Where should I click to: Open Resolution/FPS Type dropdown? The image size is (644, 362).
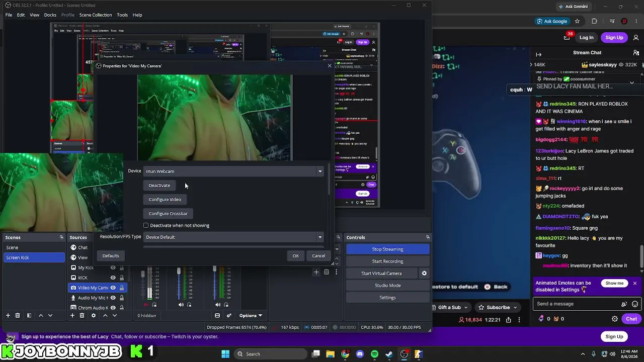coord(234,237)
